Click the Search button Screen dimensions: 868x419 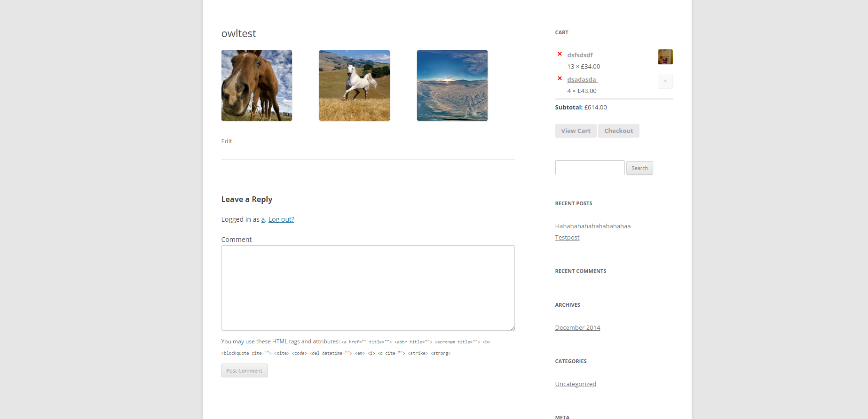[x=639, y=168]
